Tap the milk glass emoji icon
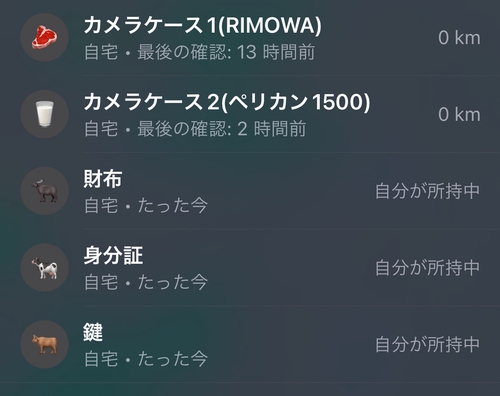Viewport: 500px width, 396px height. tap(44, 114)
